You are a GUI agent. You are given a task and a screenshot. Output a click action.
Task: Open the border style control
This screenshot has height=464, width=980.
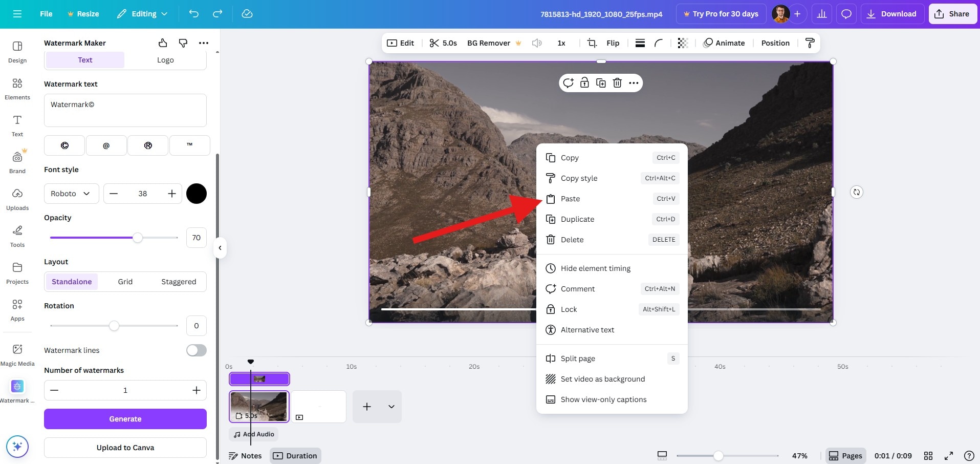[x=640, y=43]
